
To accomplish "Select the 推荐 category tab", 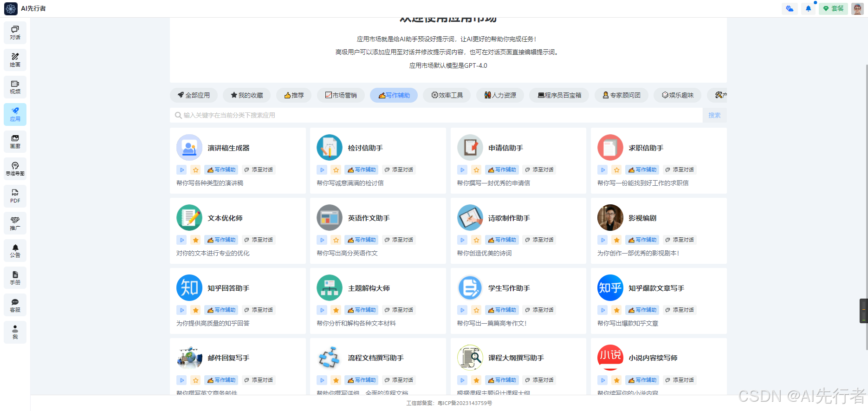I will [x=294, y=95].
